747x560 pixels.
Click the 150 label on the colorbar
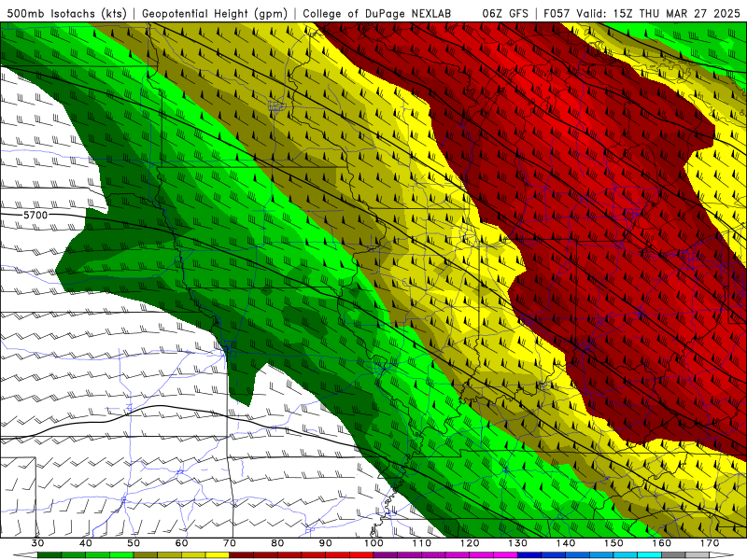613,543
